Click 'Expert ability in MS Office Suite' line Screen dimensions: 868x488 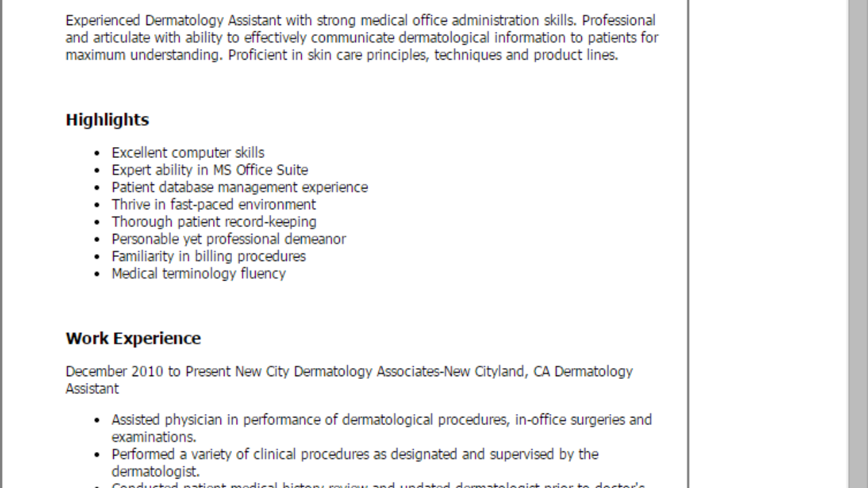pyautogui.click(x=210, y=170)
